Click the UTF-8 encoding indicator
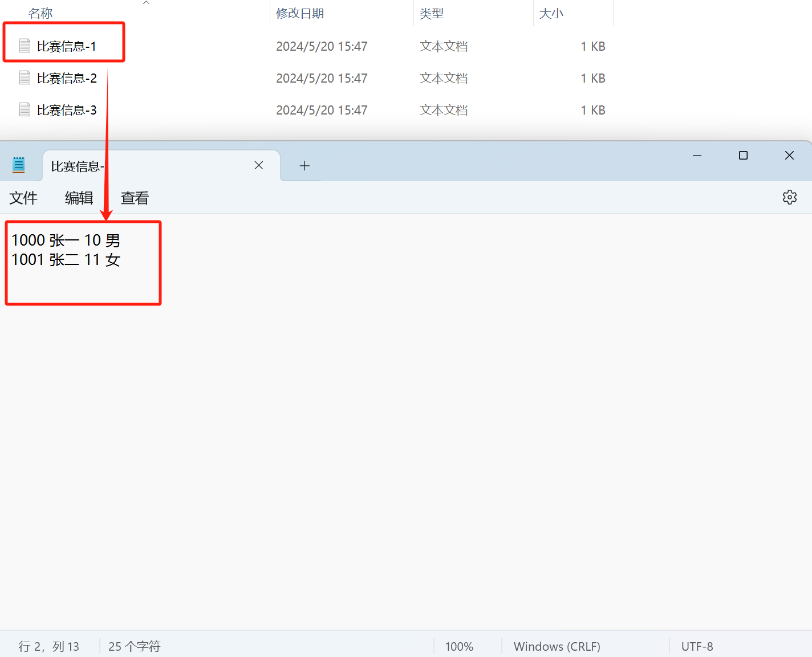 697,646
